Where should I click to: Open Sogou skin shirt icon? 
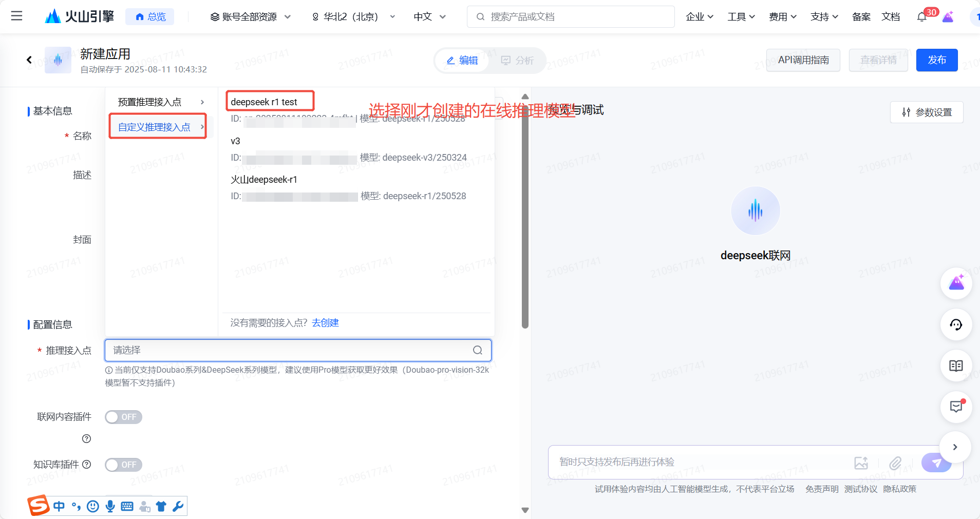(x=161, y=507)
